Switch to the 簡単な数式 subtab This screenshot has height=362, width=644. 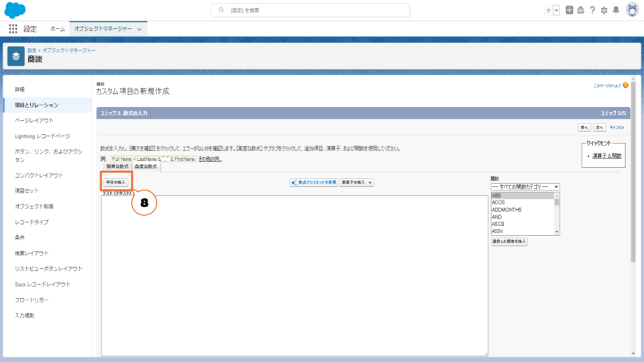[117, 166]
